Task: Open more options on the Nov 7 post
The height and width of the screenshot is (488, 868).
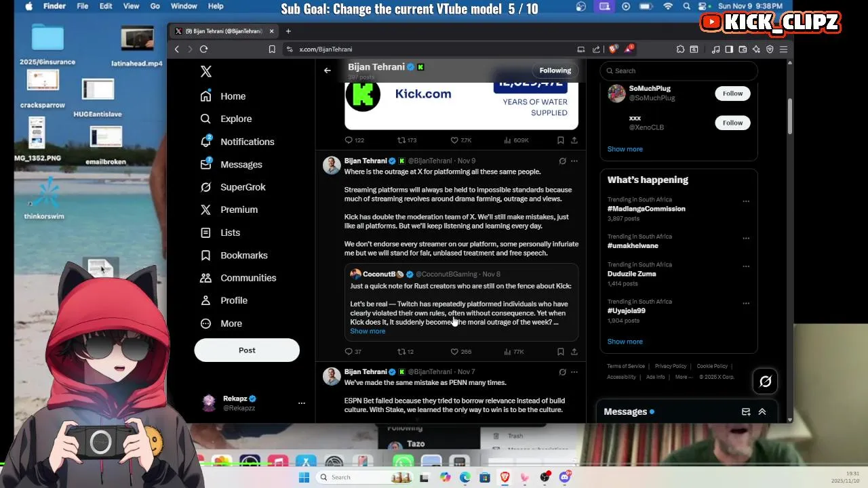Action: coord(574,372)
